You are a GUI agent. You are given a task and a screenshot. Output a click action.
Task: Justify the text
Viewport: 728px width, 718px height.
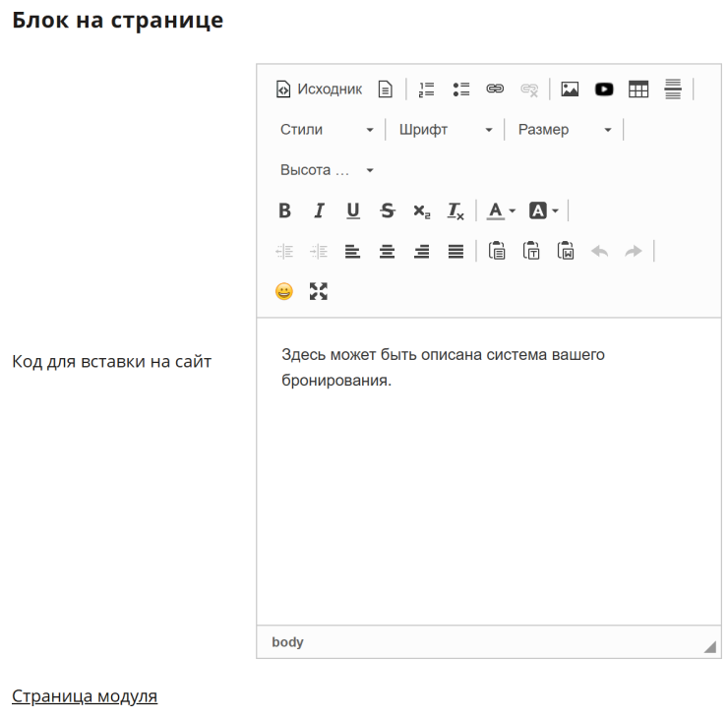[x=455, y=252]
